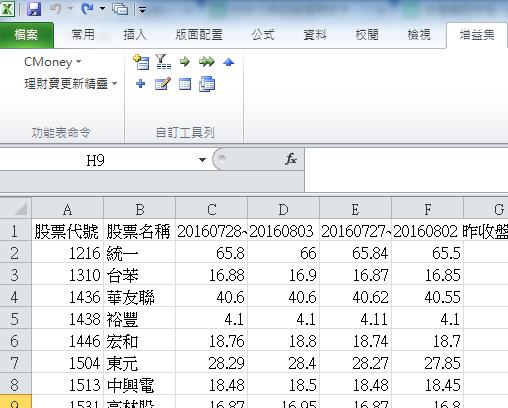
Task: Select the 增益集 add-ins tab
Action: (x=477, y=35)
